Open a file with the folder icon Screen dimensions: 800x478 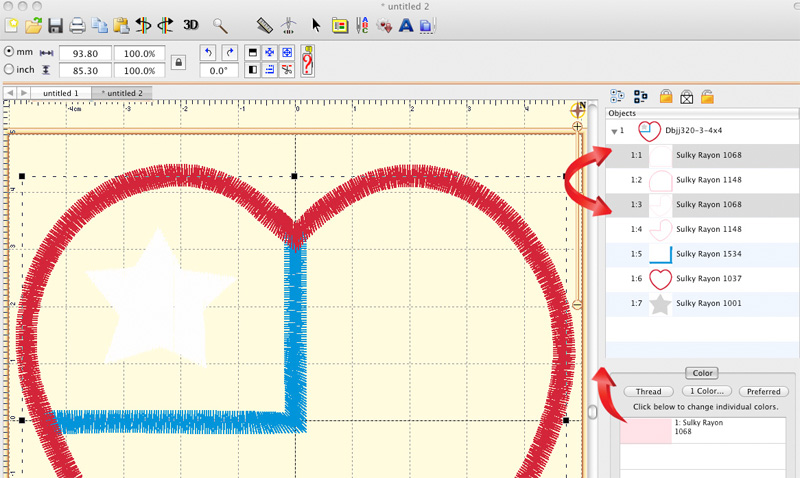click(x=33, y=25)
